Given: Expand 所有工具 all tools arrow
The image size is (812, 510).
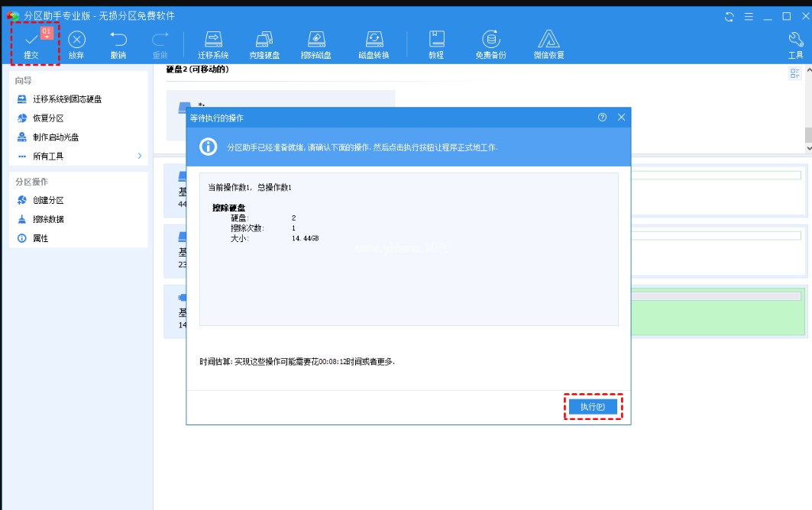Looking at the screenshot, I should coord(140,156).
